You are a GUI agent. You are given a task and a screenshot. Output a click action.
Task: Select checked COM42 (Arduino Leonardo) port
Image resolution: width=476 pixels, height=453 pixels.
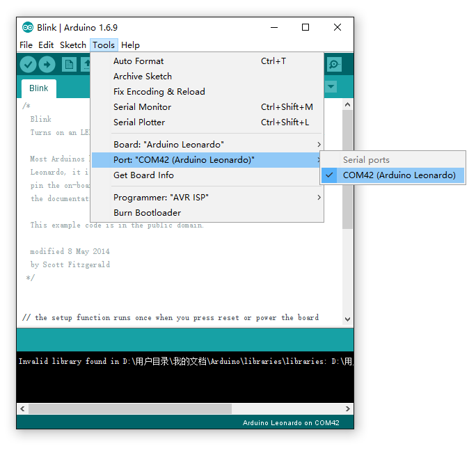click(392, 175)
